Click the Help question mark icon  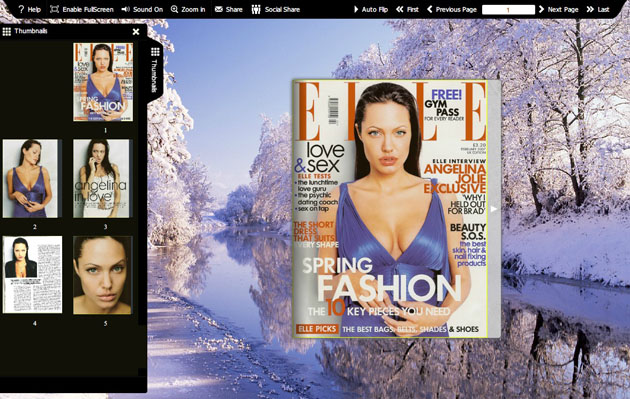21,9
